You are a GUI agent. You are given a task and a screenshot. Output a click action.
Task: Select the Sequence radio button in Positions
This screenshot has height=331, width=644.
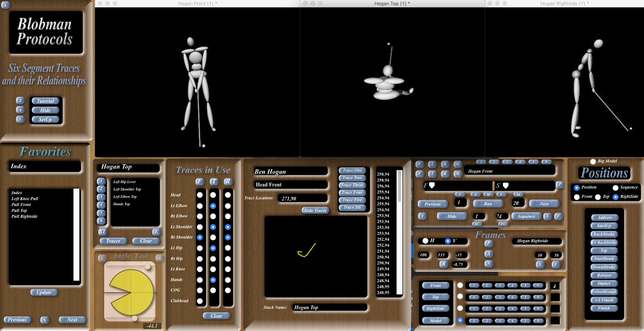pyautogui.click(x=616, y=187)
